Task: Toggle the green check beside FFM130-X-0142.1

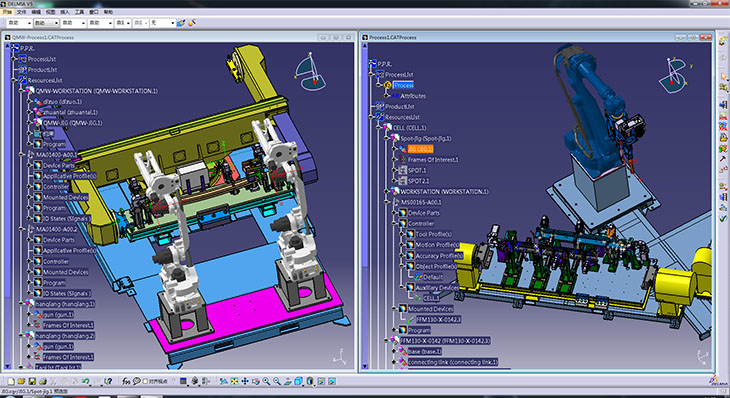Action: [x=410, y=320]
